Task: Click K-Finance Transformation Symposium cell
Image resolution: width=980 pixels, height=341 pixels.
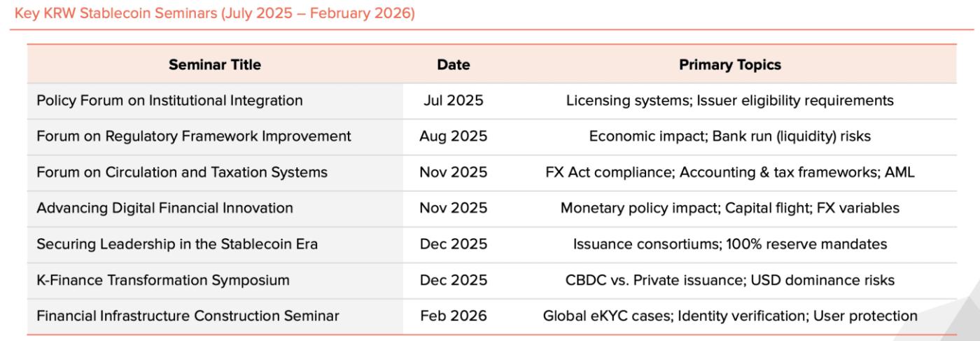Action: click(x=162, y=280)
